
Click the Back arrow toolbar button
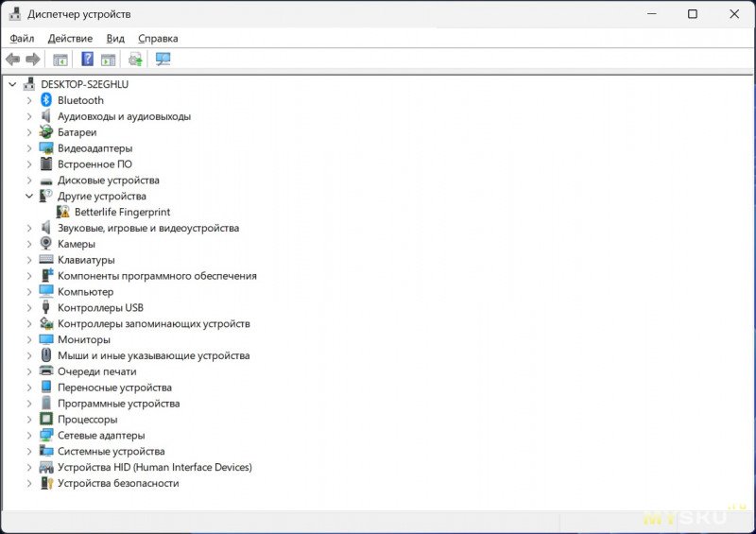click(x=13, y=60)
